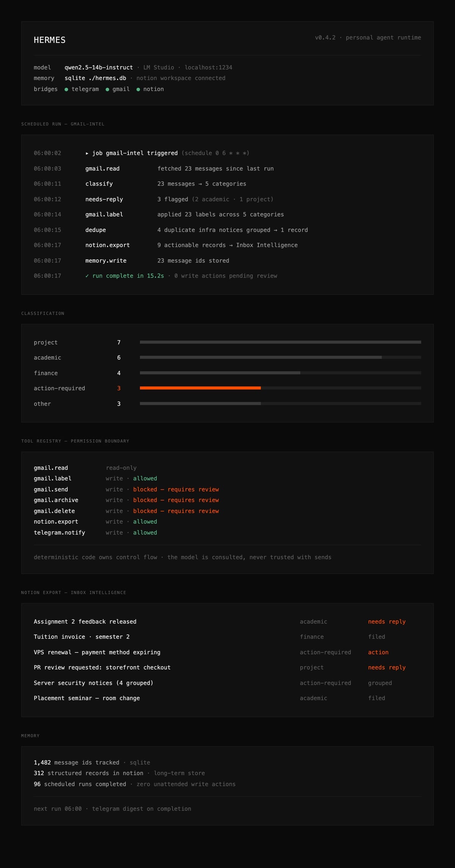
Task: Click gmail.read in the tool registry
Action: 51,468
